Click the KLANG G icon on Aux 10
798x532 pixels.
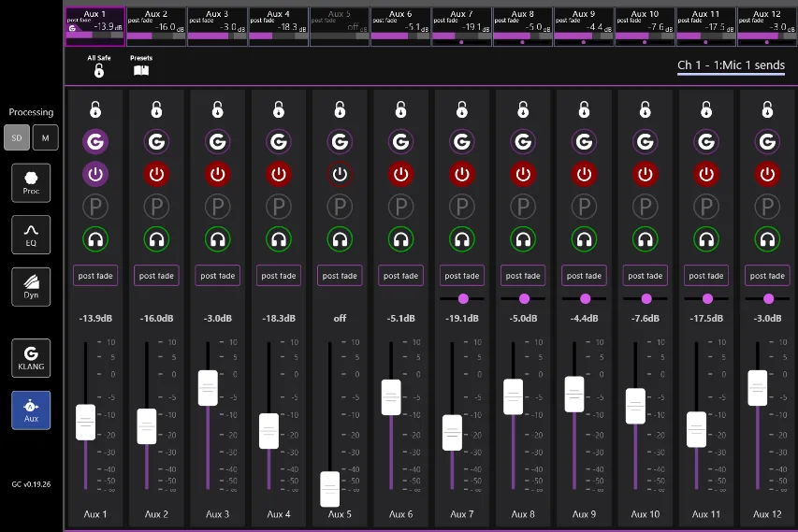click(645, 141)
